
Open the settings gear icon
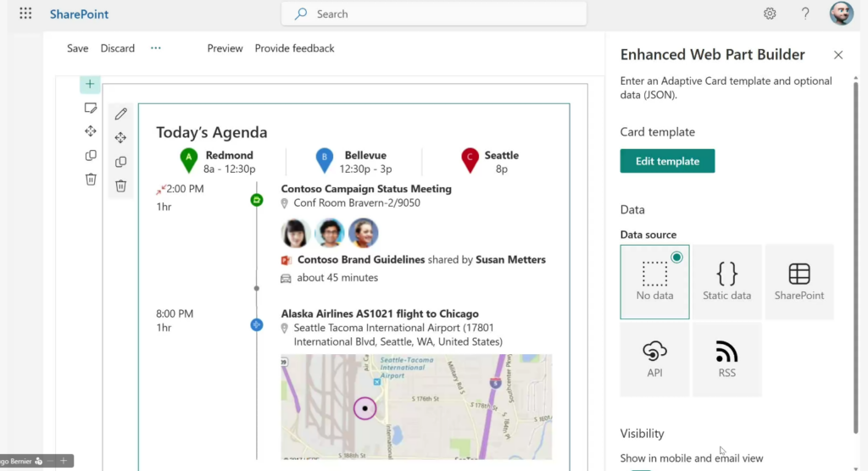(x=770, y=14)
